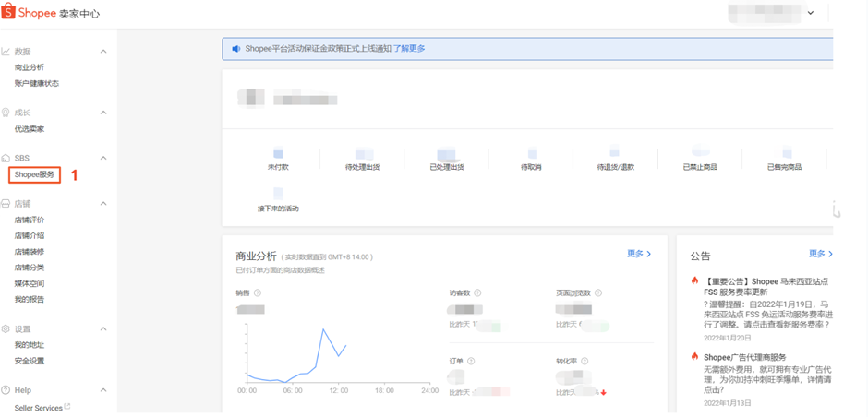Click the shop icon beside 店铺

[x=6, y=204]
